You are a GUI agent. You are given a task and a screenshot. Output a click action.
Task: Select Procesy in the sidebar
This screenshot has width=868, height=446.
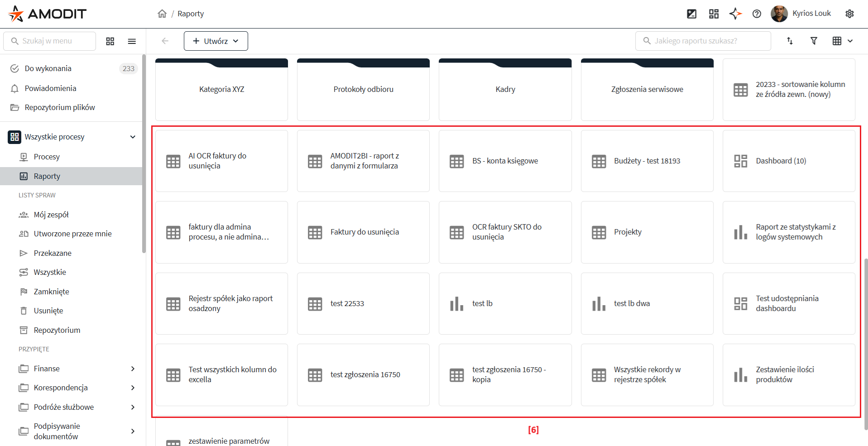click(47, 157)
